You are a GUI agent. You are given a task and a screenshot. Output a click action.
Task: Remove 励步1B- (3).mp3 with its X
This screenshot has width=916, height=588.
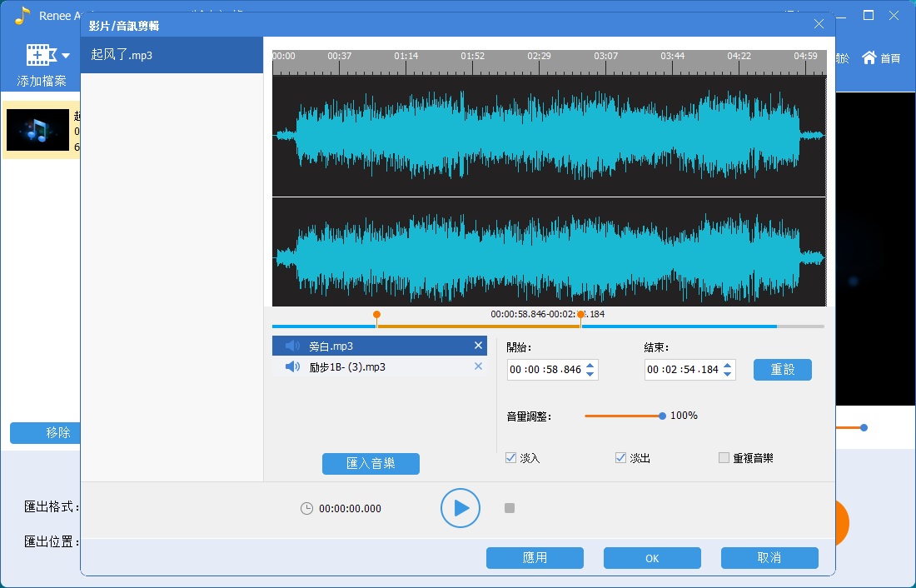[478, 366]
